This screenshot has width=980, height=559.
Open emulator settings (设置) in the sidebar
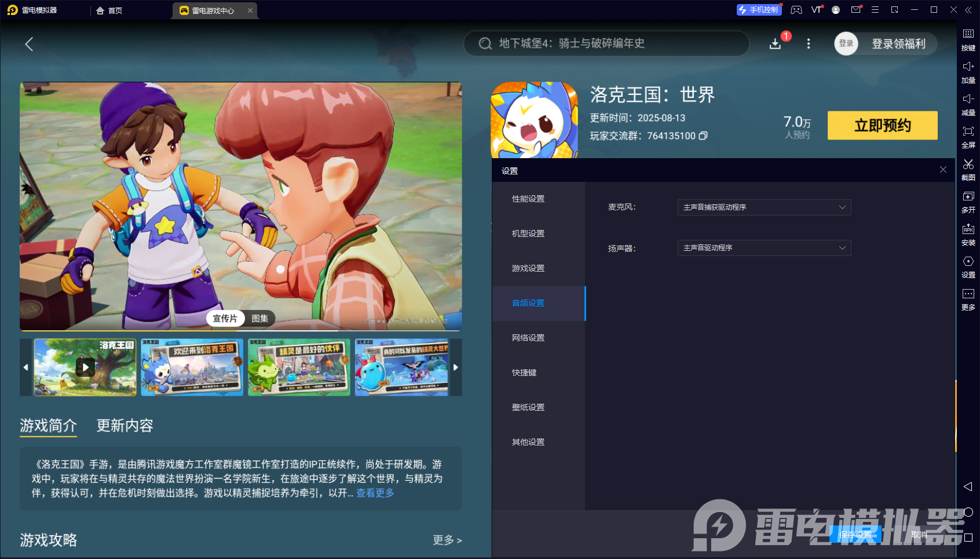click(x=968, y=261)
